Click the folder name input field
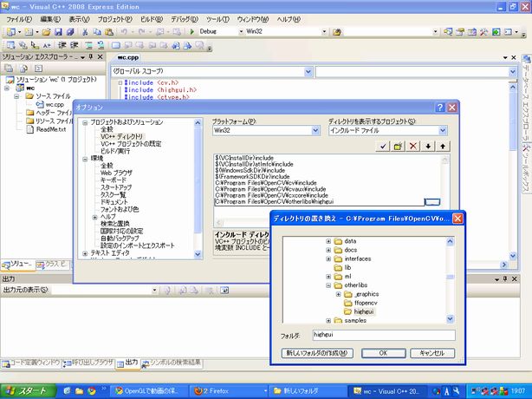532x399 pixels. click(384, 335)
